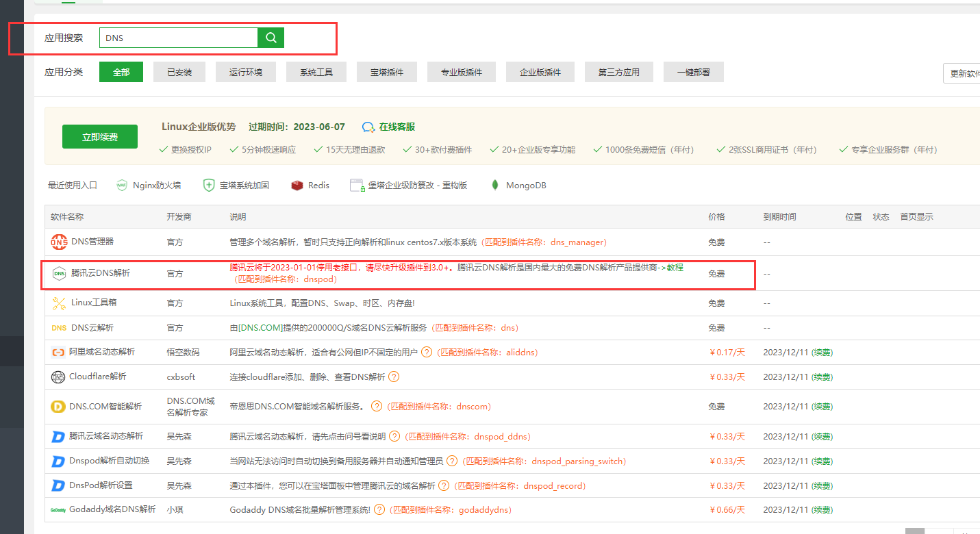Click the 到期时间 column header
980x534 pixels.
point(779,217)
